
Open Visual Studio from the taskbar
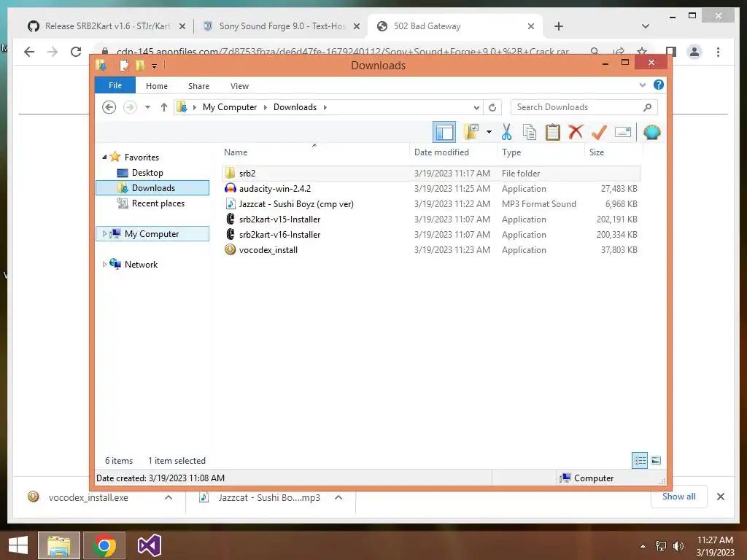coord(149,545)
